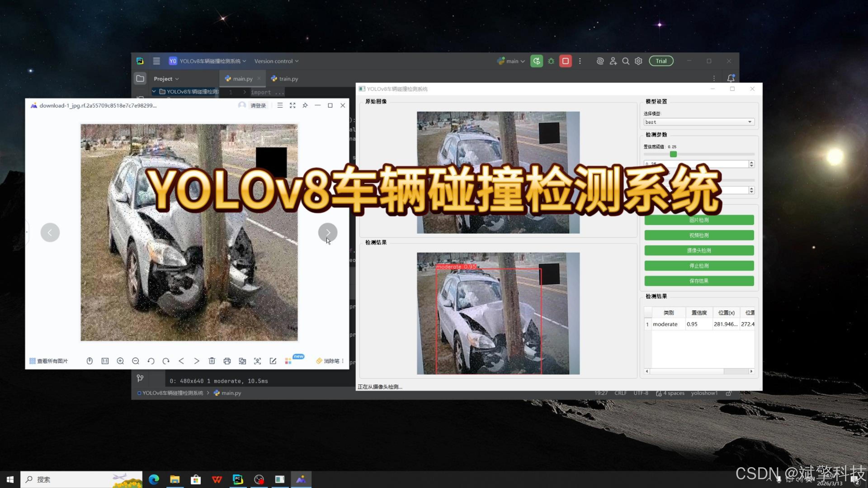Image resolution: width=868 pixels, height=488 pixels.
Task: Click the rotate left icon in image viewer
Action: [x=151, y=361]
